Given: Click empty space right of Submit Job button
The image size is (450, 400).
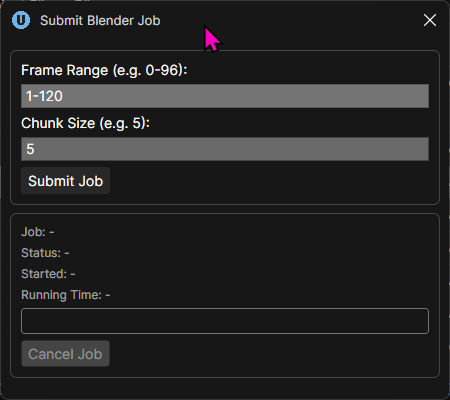Looking at the screenshot, I should pos(267,181).
